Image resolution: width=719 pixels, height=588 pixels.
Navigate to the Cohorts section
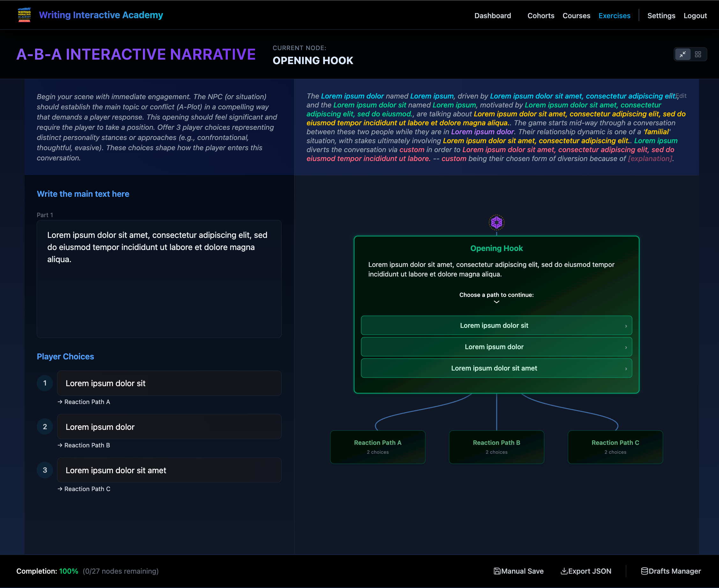point(541,16)
